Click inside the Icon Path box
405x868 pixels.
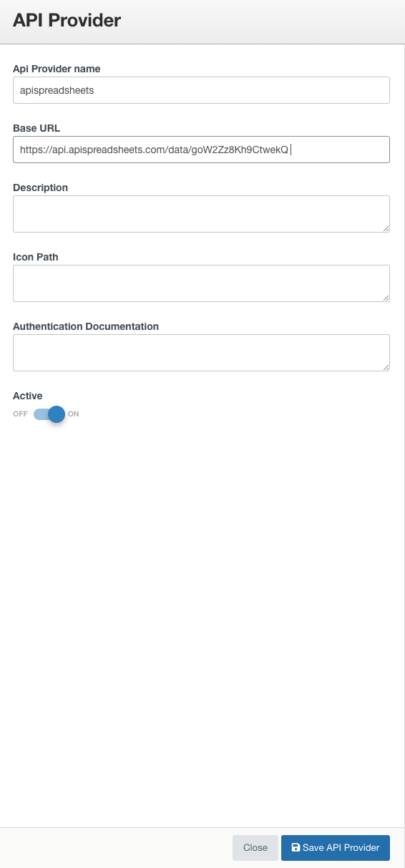point(201,283)
